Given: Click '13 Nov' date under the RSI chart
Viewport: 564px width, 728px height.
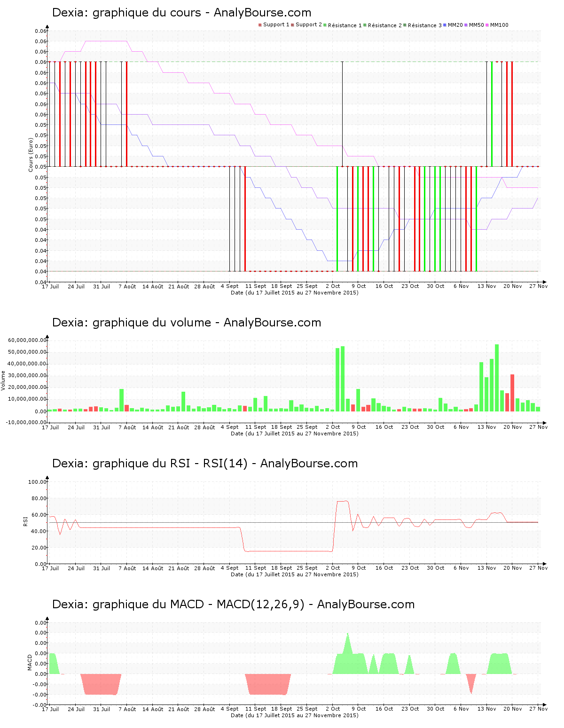Looking at the screenshot, I should point(487,568).
